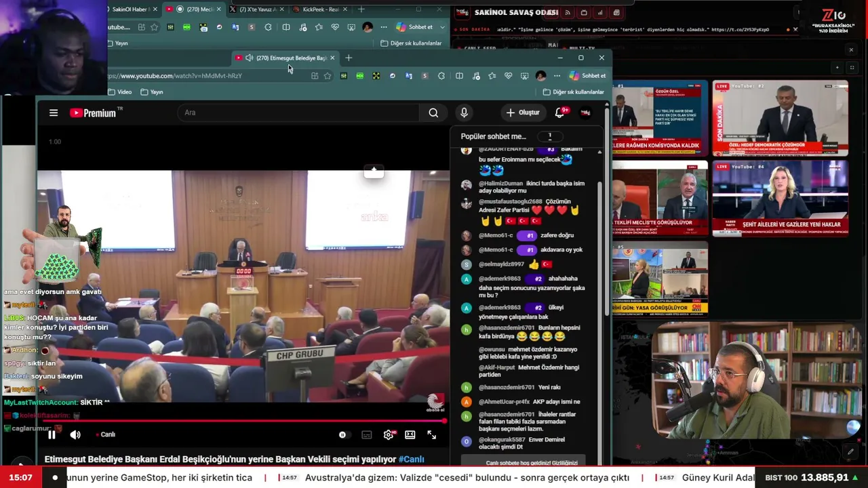
Task: Start voice search with the microphone
Action: coord(464,113)
